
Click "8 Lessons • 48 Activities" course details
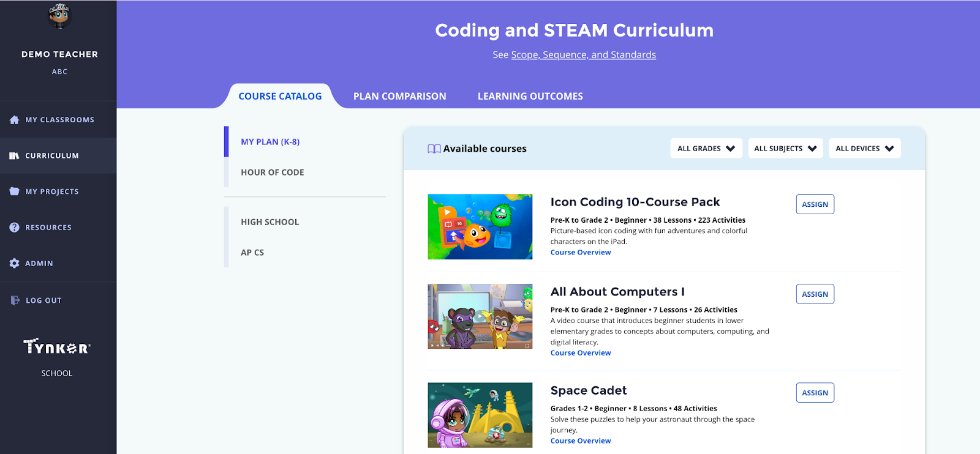675,409
